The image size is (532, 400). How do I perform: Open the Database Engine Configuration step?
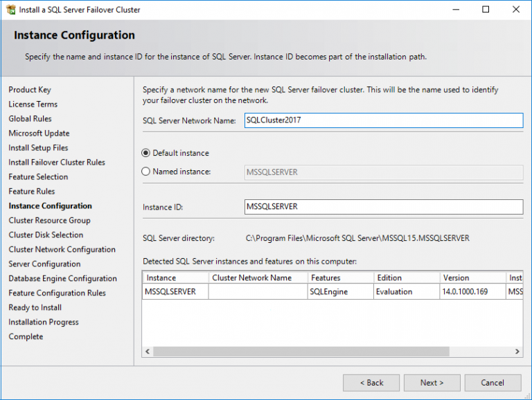pos(63,279)
